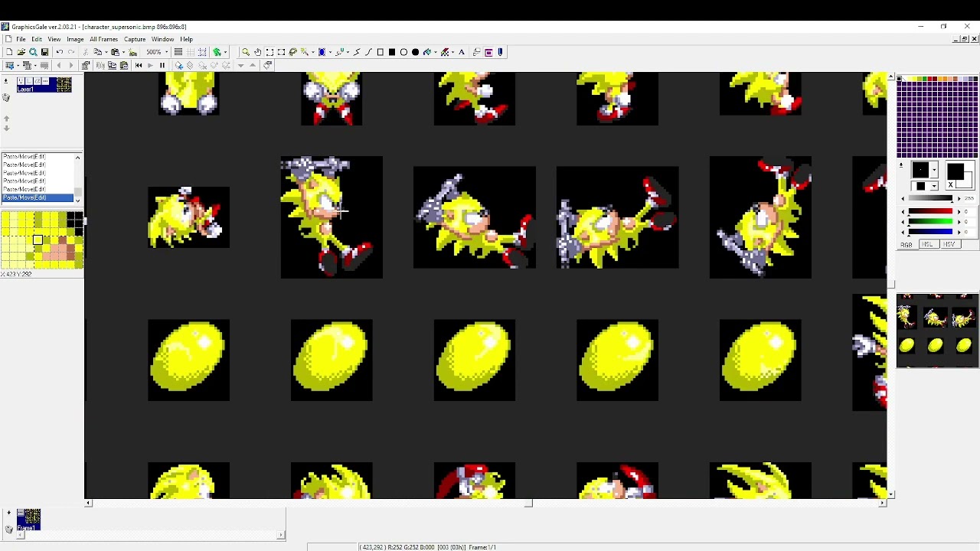
Task: Expand the paste icon dropdown arrow
Action: click(123, 52)
